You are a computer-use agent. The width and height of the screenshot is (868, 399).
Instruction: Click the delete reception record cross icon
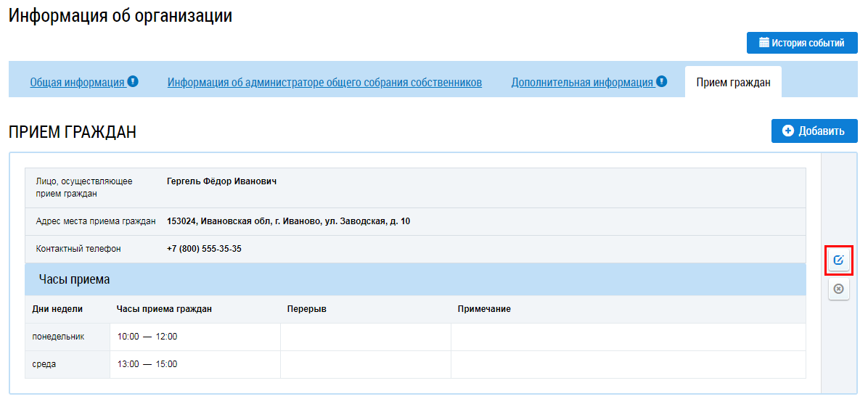tap(838, 289)
